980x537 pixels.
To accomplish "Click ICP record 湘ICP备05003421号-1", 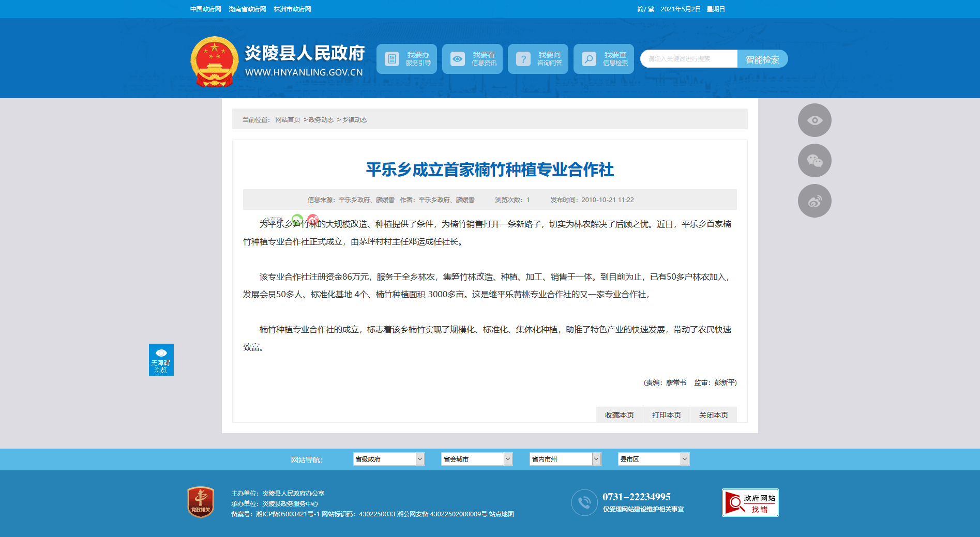I will pyautogui.click(x=288, y=514).
